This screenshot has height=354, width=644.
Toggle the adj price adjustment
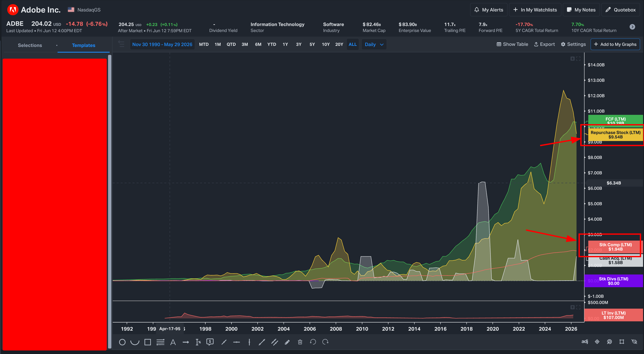coord(584,341)
